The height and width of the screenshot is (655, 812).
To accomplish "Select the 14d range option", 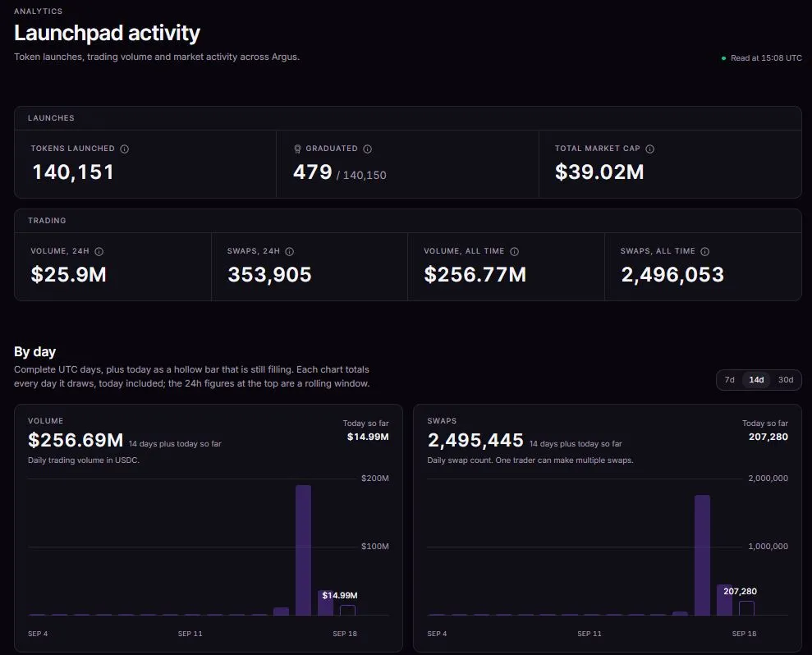I will pyautogui.click(x=756, y=379).
